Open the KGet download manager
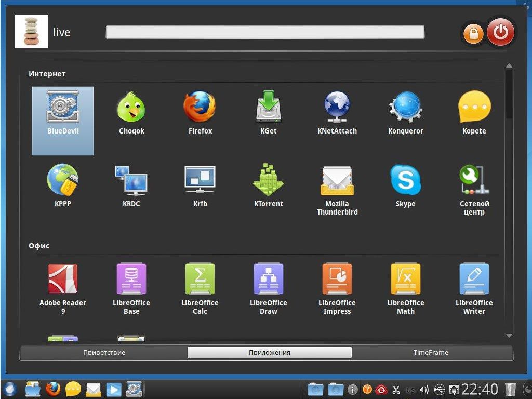The image size is (532, 399). tap(269, 113)
